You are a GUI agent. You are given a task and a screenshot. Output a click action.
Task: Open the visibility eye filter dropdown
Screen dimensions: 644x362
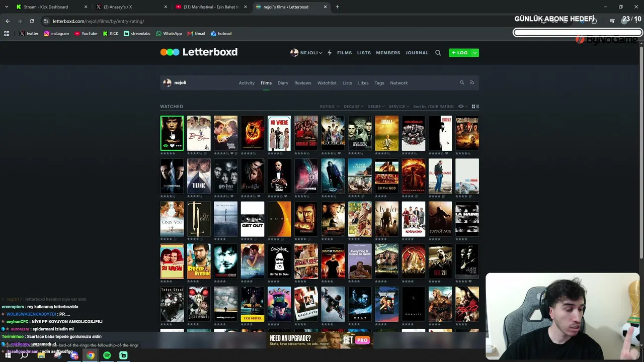(462, 107)
